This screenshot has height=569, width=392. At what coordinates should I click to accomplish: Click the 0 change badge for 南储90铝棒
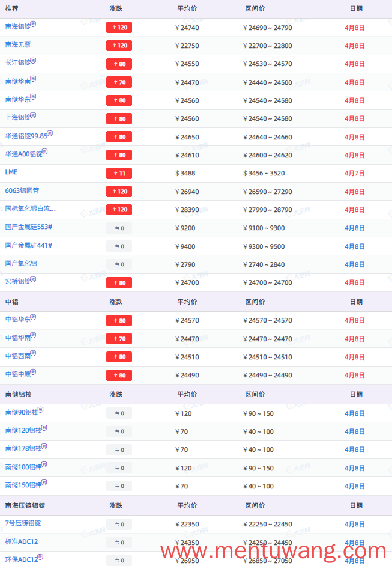click(119, 413)
